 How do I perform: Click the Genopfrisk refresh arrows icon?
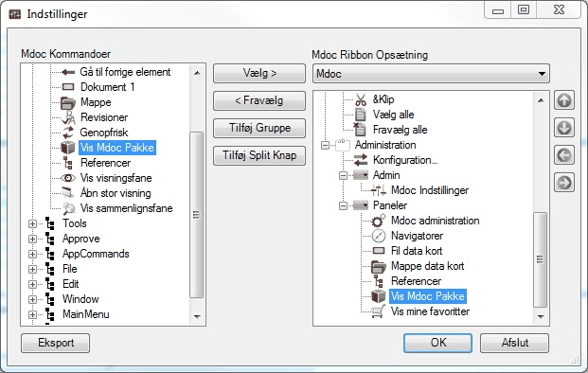[x=68, y=133]
